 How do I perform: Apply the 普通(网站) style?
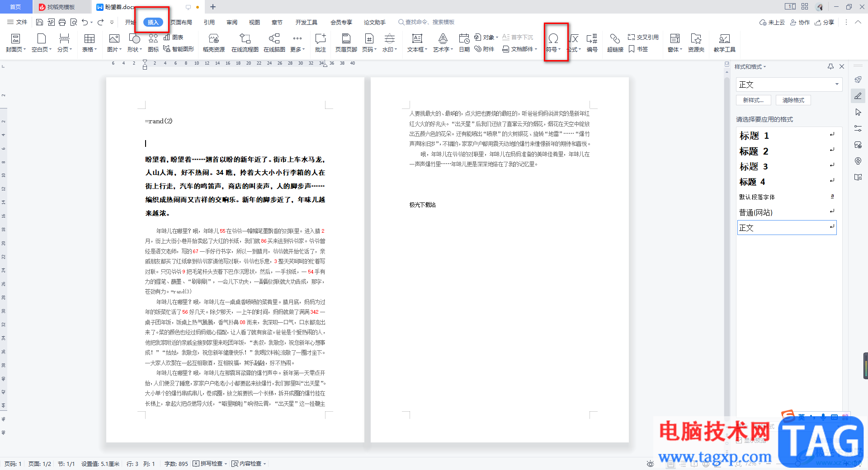tap(787, 212)
